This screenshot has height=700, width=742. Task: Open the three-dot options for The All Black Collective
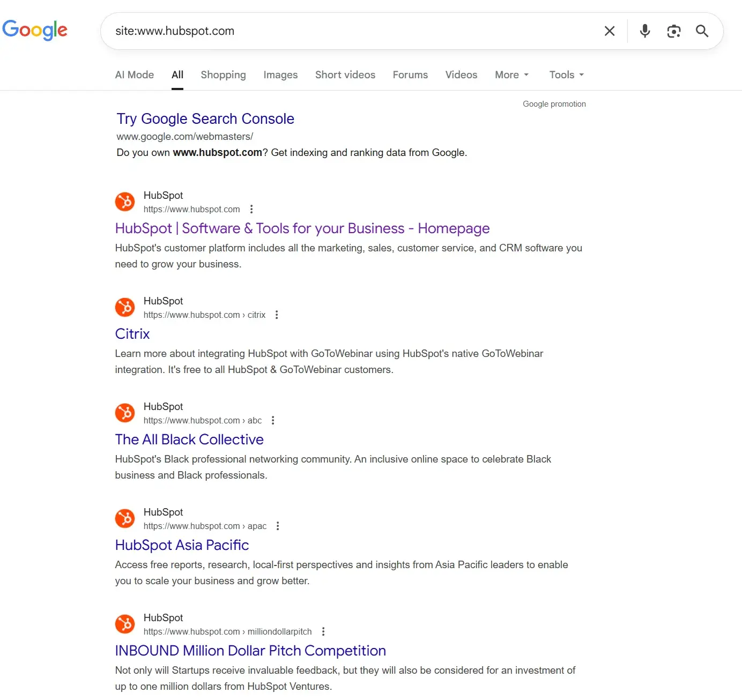[273, 420]
